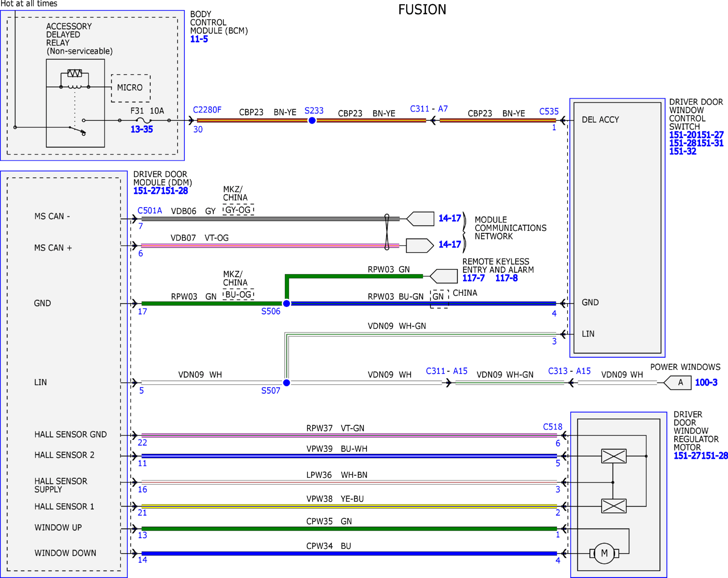This screenshot has width=728, height=578.
Task: Click the MS CAN + off-page arrow symbol
Action: (420, 246)
